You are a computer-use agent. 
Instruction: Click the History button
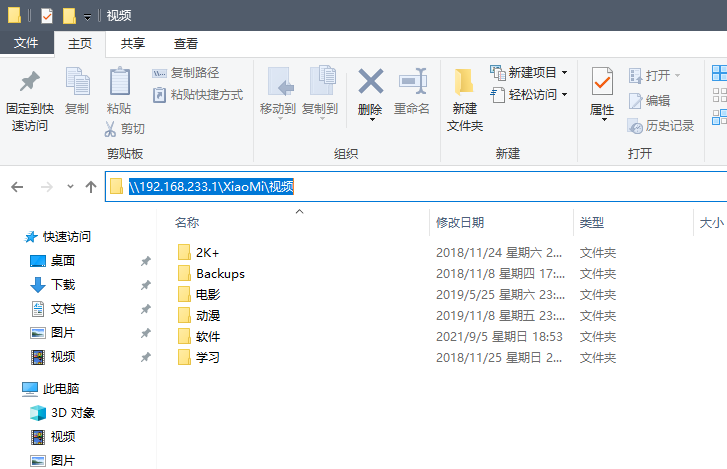[661, 126]
